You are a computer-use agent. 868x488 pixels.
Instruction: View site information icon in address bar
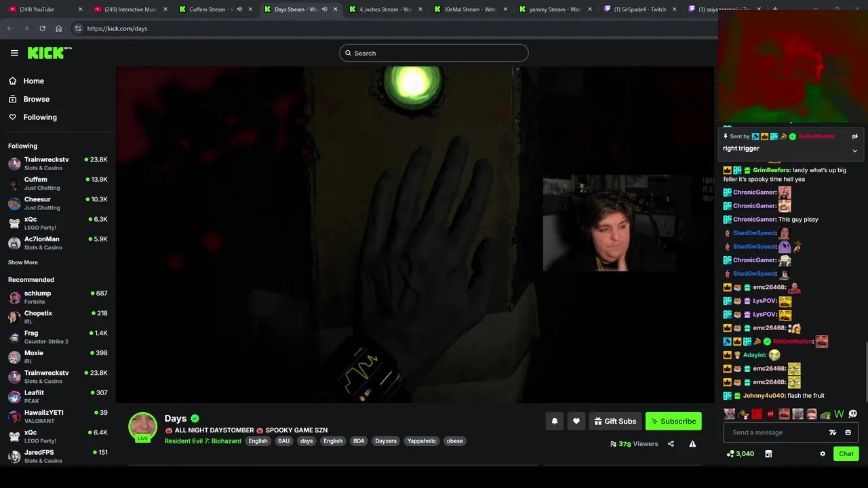click(78, 28)
